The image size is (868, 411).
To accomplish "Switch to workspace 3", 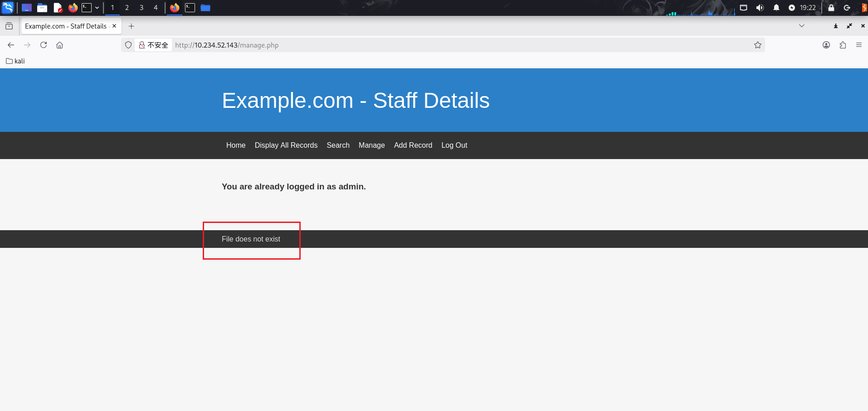I will [141, 8].
